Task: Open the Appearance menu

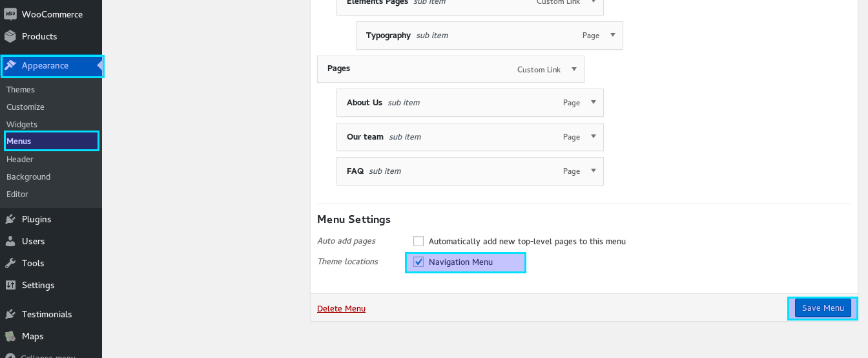Action: pyautogui.click(x=51, y=65)
